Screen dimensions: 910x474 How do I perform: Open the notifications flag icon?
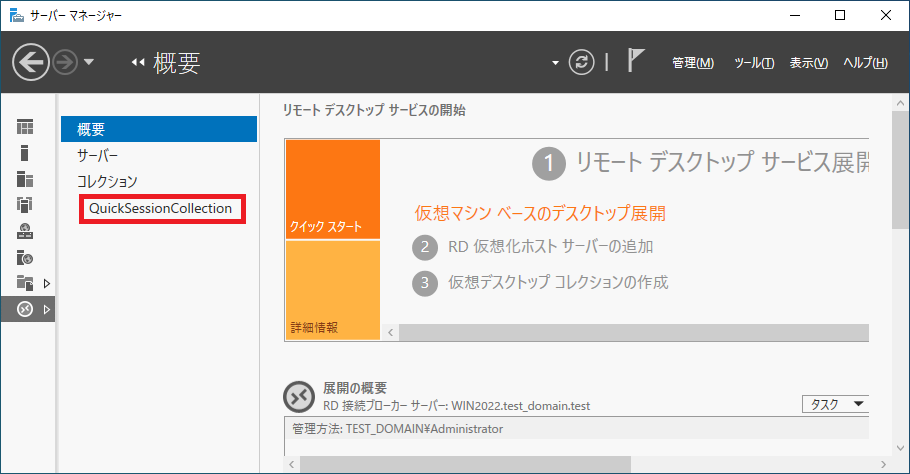tap(635, 60)
